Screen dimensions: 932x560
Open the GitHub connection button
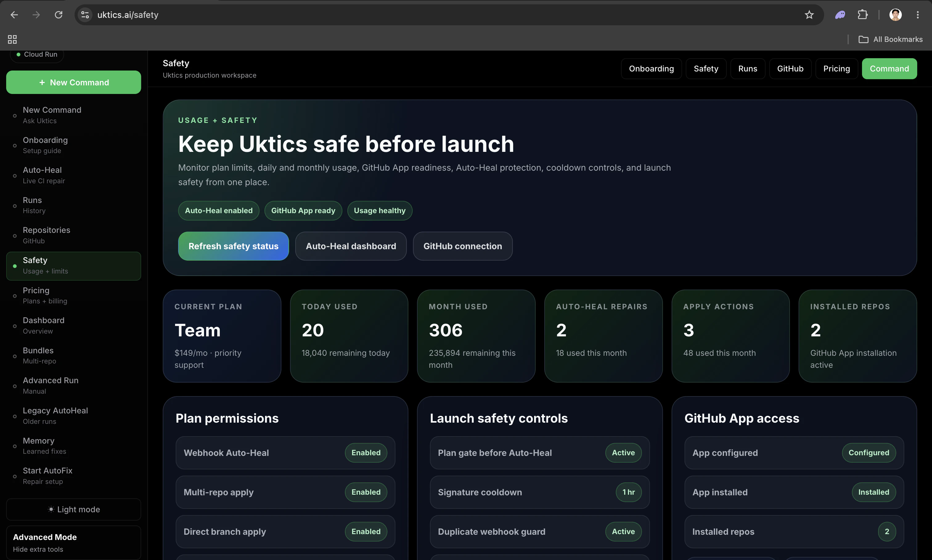[x=462, y=246]
